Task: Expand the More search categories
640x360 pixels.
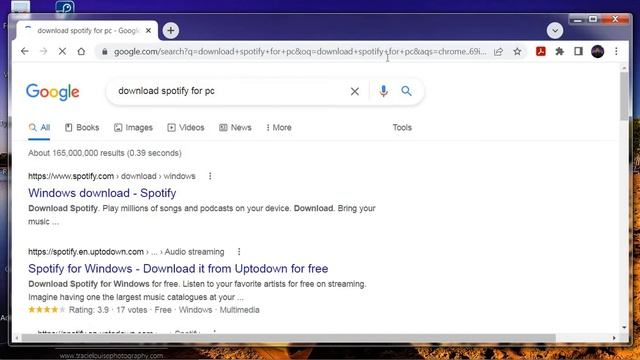Action: point(278,128)
